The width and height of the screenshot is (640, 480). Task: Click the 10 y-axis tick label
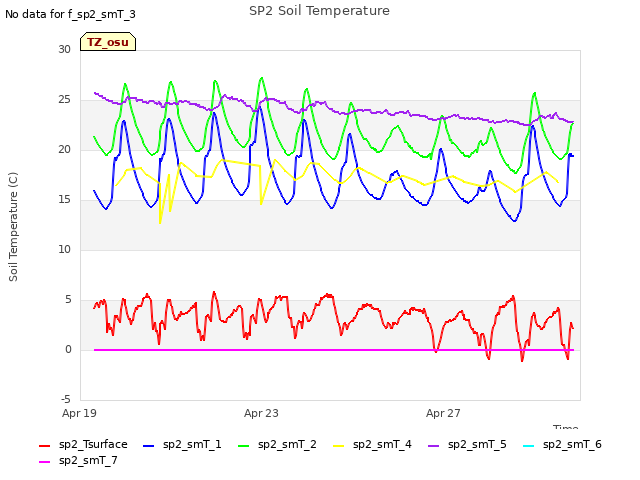pos(64,249)
